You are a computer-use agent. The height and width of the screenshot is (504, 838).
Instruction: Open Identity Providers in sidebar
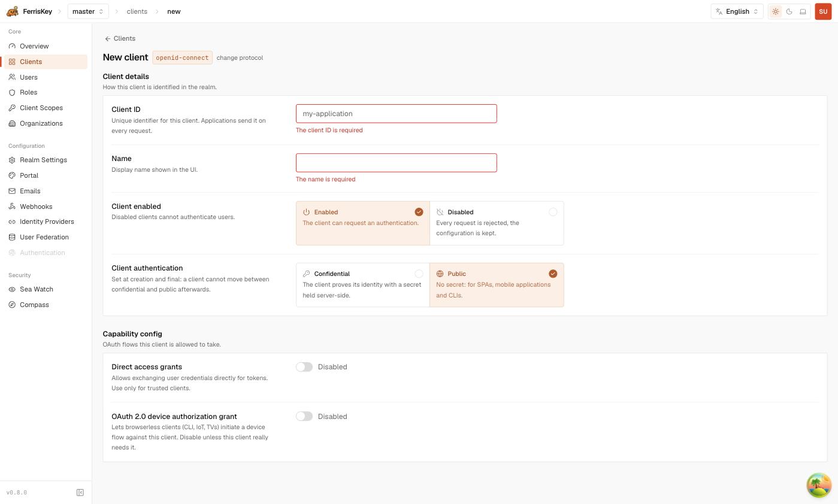[46, 221]
